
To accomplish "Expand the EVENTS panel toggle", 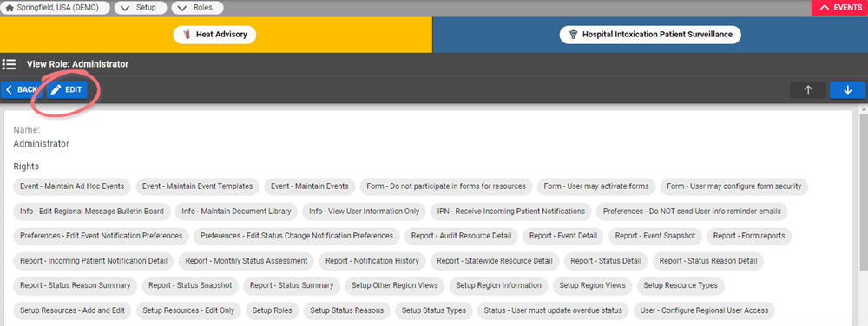I will point(839,8).
